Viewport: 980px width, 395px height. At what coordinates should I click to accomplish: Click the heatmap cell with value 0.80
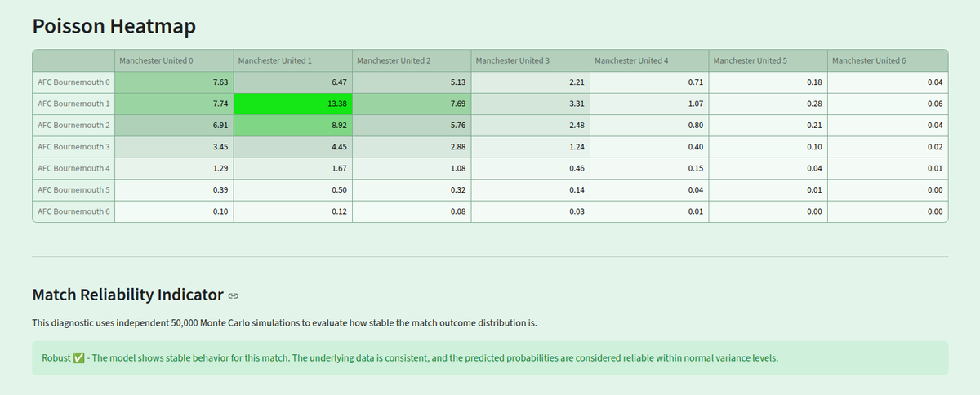click(x=650, y=125)
